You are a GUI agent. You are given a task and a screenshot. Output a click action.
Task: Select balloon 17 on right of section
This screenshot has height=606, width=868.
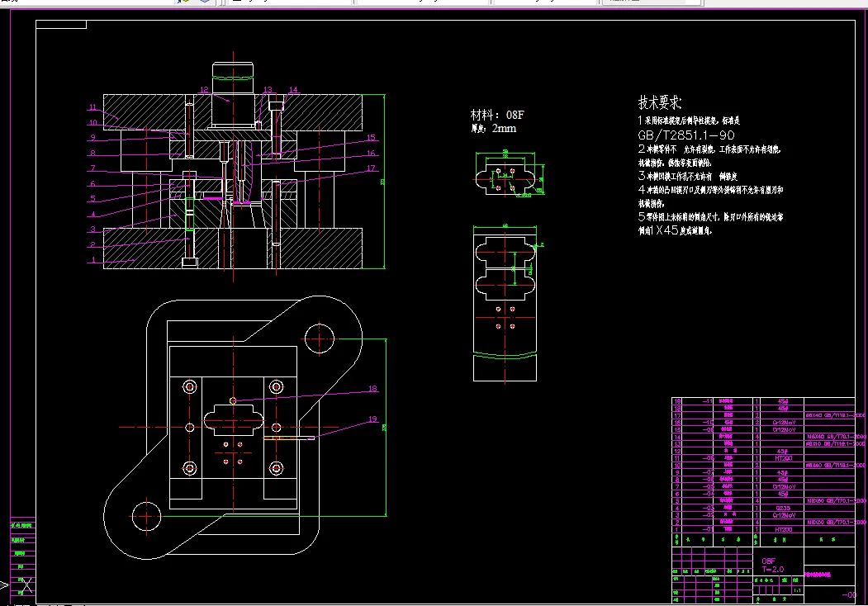tap(371, 168)
